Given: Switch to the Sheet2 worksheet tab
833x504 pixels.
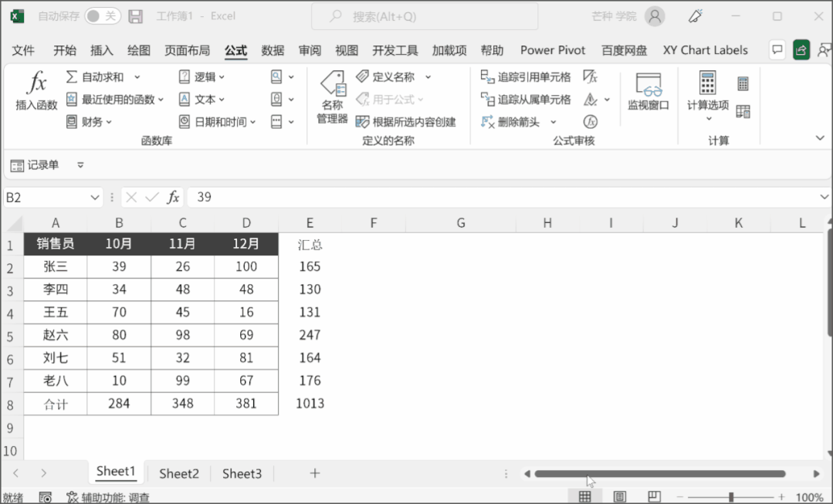Looking at the screenshot, I should tap(179, 474).
